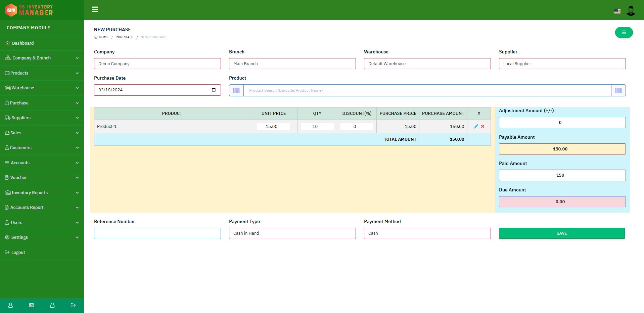This screenshot has width=644, height=313.
Task: Click the US flag language icon
Action: 617,11
